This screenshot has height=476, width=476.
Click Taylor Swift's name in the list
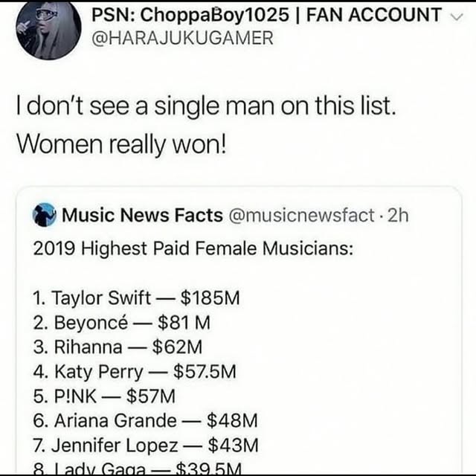tap(100, 299)
